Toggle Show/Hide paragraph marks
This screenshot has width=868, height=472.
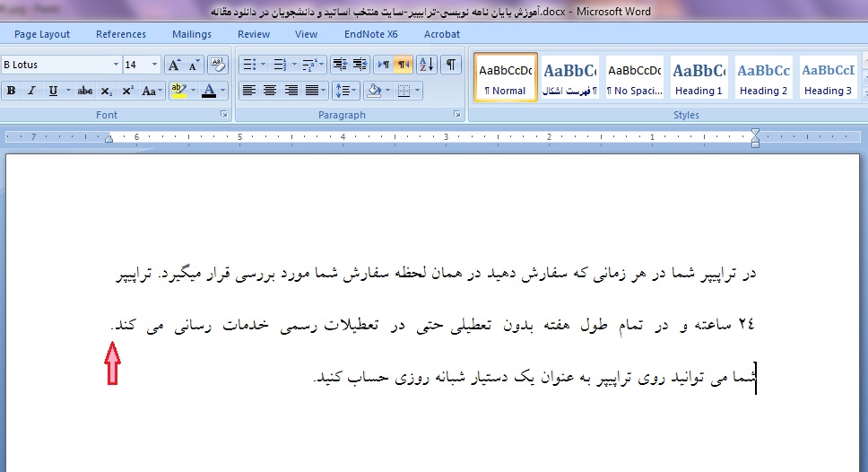[451, 65]
